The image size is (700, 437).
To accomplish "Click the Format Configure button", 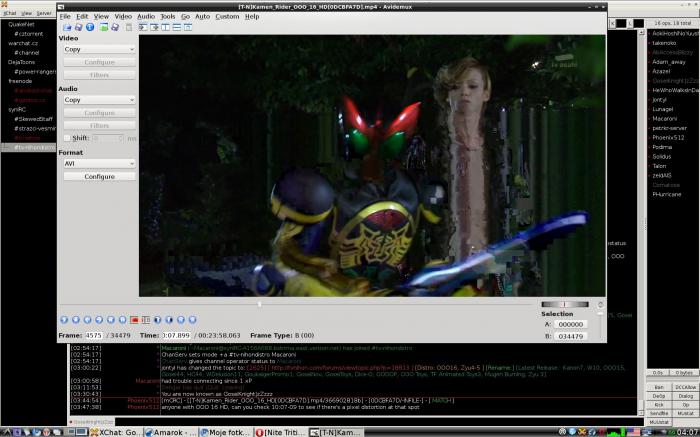I will [x=99, y=176].
